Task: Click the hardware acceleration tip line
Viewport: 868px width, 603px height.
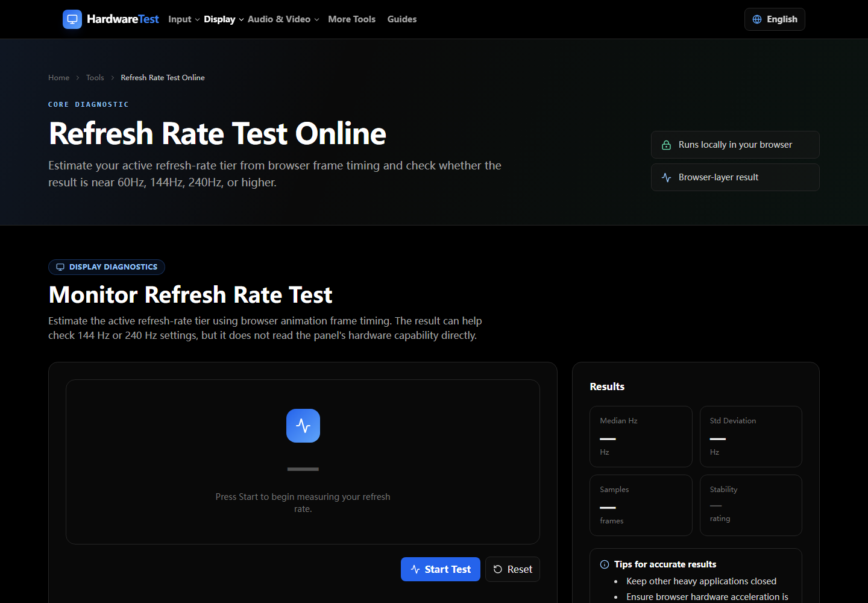Action: coord(708,597)
